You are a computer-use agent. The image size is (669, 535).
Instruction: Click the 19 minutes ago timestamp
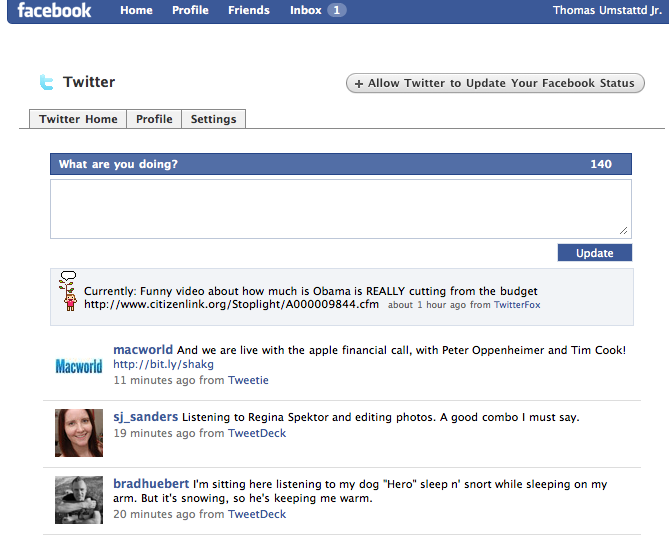click(x=154, y=433)
